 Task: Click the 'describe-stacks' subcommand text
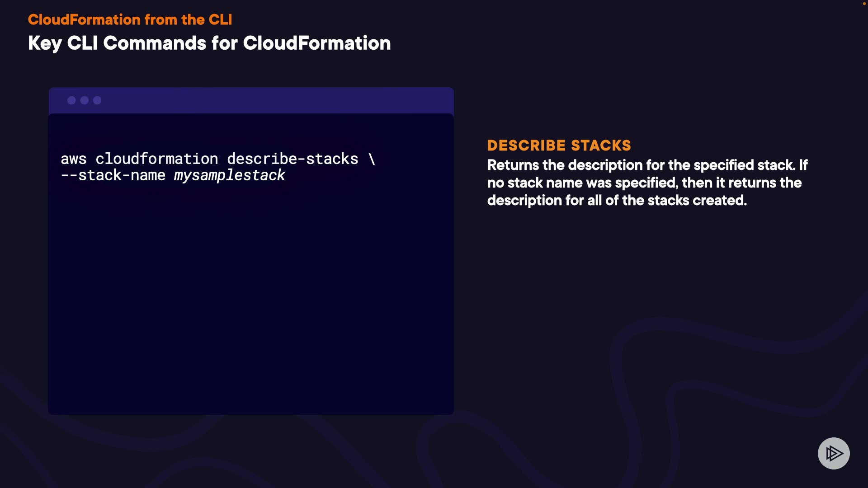[292, 159]
